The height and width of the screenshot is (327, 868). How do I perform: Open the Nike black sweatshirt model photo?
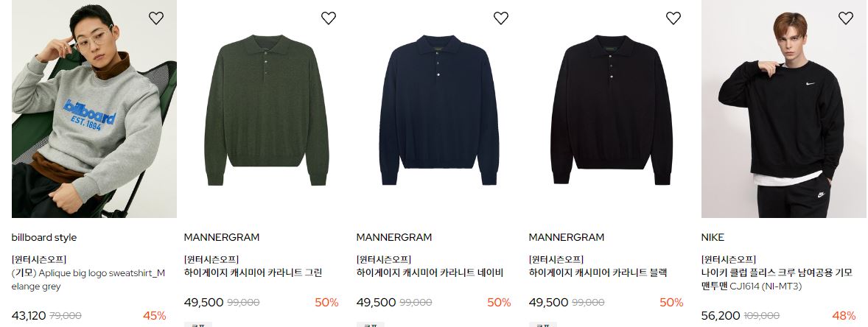tap(784, 109)
